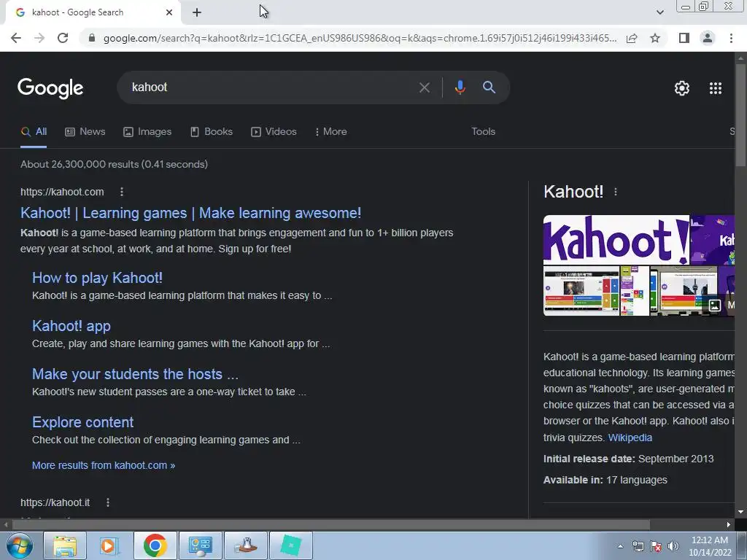
Task: Open Windows Explorer from taskbar
Action: tap(65, 545)
